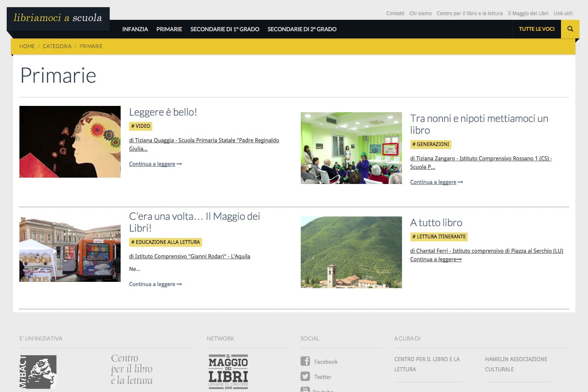
Task: Open the Twitter text link
Action: 323,377
